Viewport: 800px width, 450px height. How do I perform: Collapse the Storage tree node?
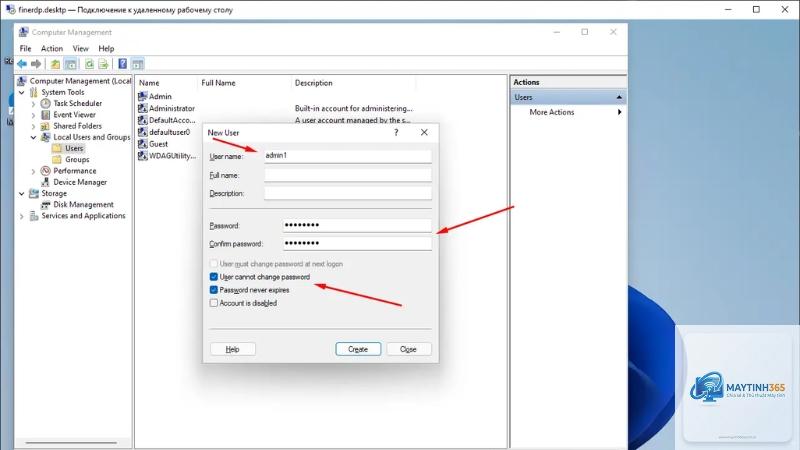coord(22,193)
